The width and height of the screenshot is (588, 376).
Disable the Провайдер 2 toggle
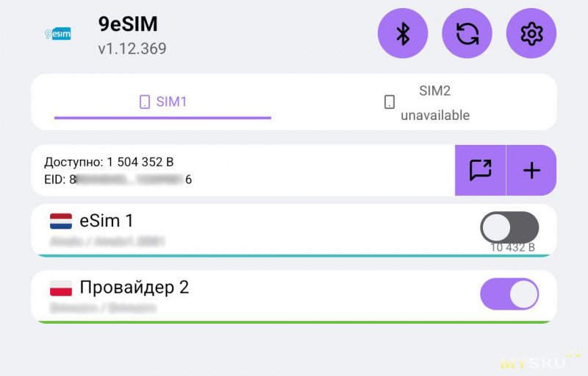(x=509, y=294)
